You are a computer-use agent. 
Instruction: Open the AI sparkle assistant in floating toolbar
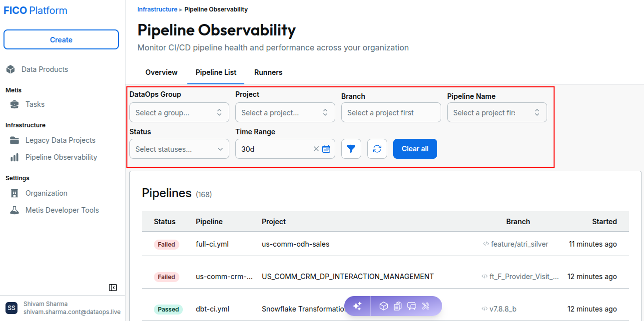click(357, 306)
